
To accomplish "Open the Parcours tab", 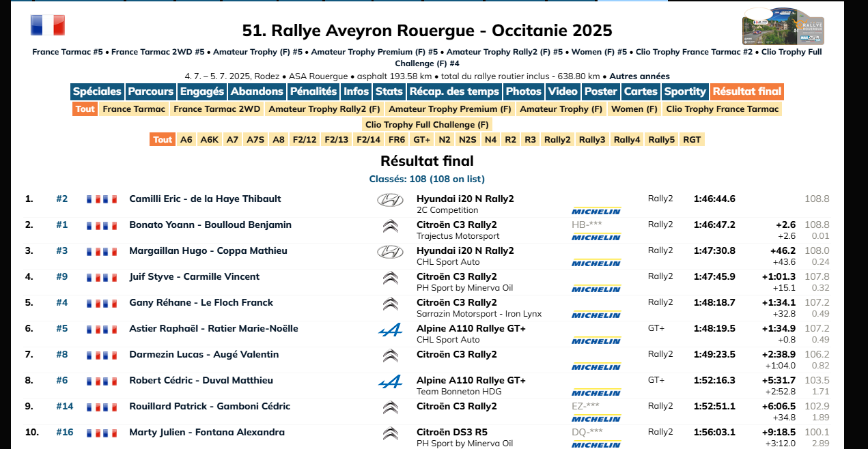I will point(151,91).
